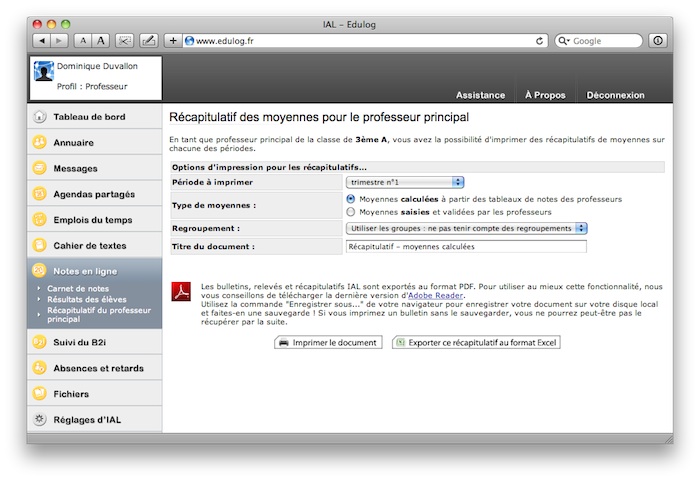Screen dimensions: 700x481
Task: Click the Messages envelope icon
Action: coord(40,168)
